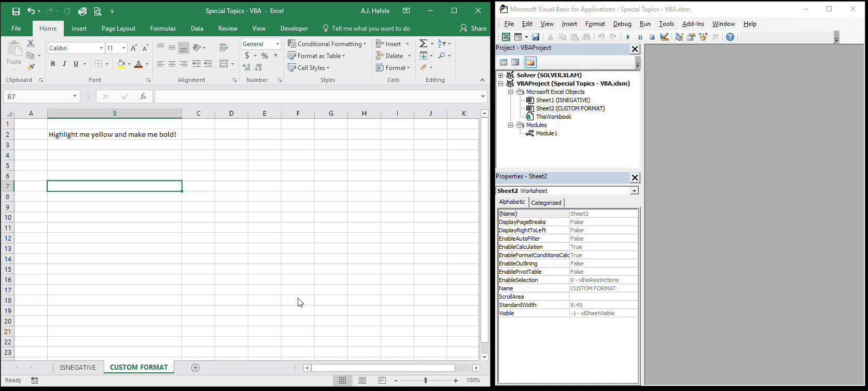Add new sheet with plus button
This screenshot has height=391, width=868.
pyautogui.click(x=195, y=367)
